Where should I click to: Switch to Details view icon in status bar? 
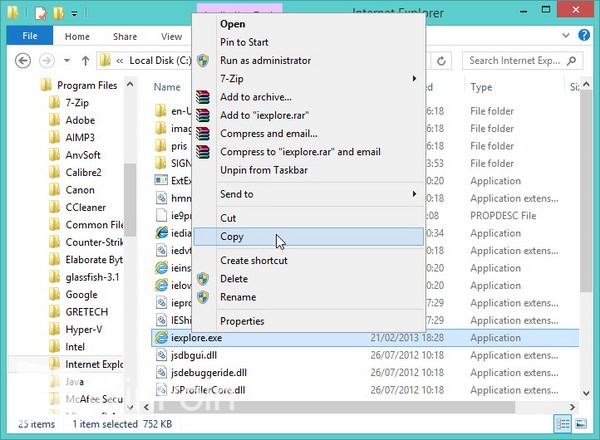562,424
